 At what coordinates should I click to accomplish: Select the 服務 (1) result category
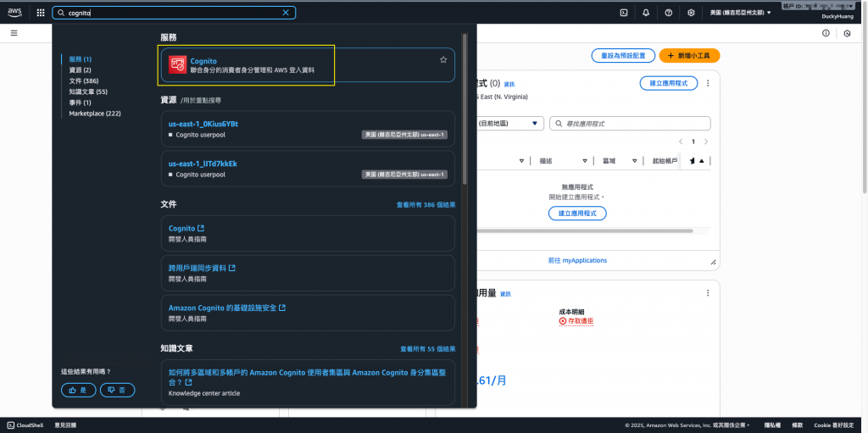coord(81,58)
